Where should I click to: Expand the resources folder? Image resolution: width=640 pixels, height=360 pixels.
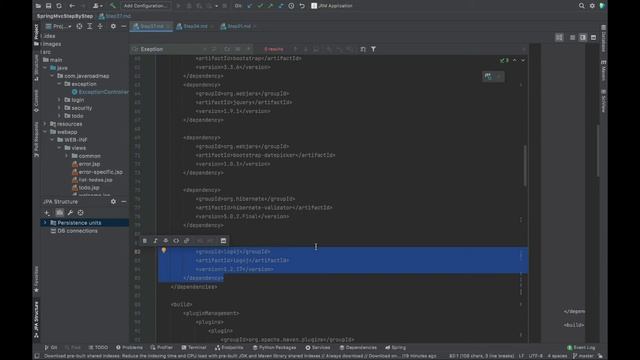tap(45, 124)
